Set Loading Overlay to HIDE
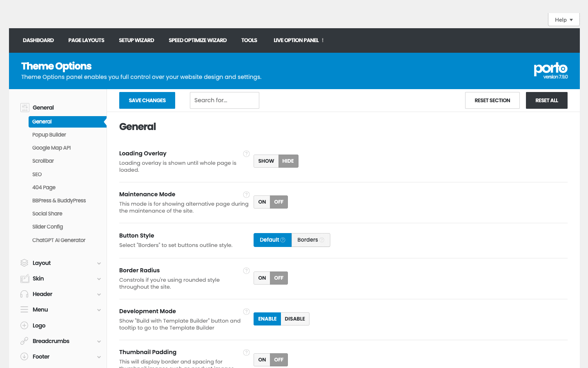 (x=288, y=161)
